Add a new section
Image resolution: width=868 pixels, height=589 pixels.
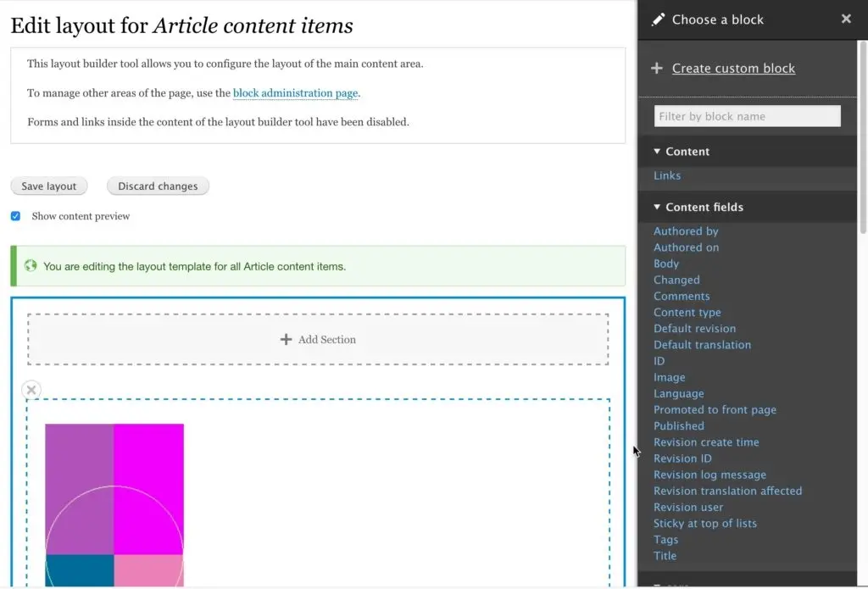click(318, 339)
